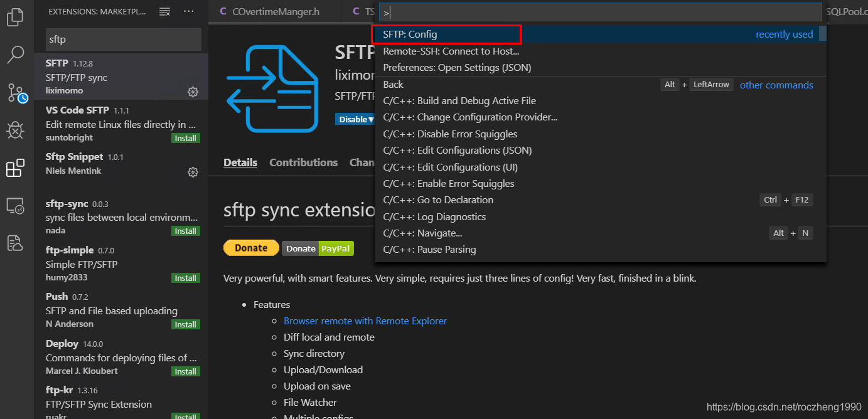The height and width of the screenshot is (419, 868).
Task: Select Deploy extension entry
Action: coord(121,357)
